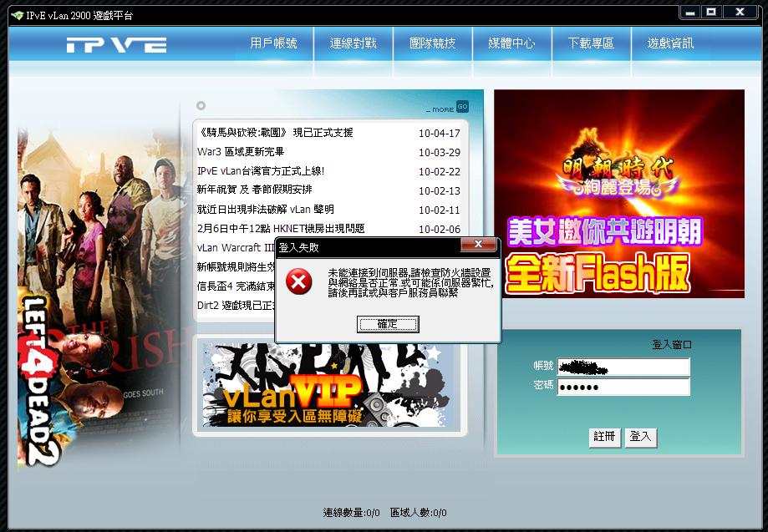Open news 新年祝賀 及 春節假期安排
The height and width of the screenshot is (532, 768).
[254, 190]
